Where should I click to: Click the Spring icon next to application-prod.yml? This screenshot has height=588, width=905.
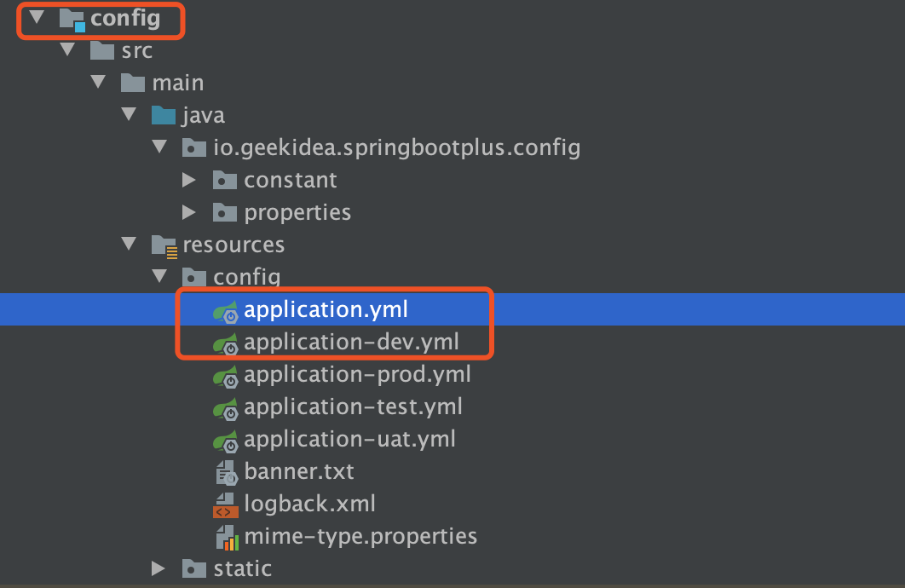(225, 375)
